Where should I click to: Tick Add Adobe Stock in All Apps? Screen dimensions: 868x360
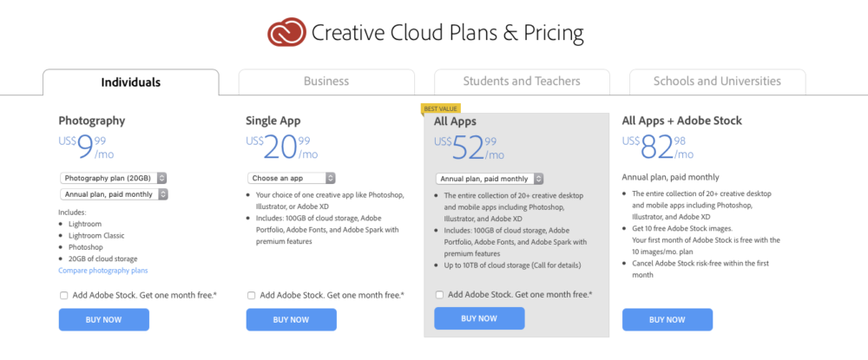(439, 295)
